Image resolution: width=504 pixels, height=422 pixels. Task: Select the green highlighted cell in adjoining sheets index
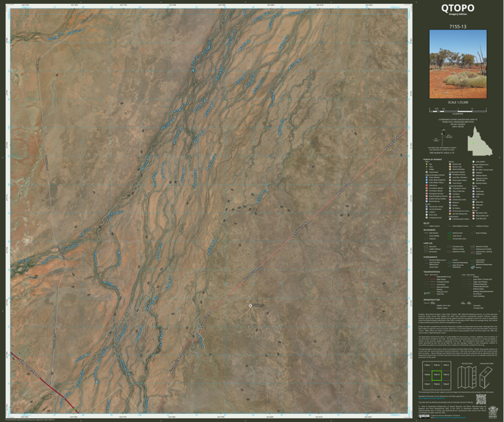[436, 375]
